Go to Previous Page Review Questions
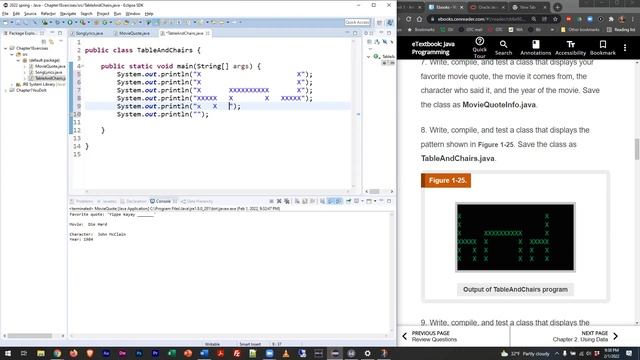This screenshot has height=360, width=640. (429, 336)
